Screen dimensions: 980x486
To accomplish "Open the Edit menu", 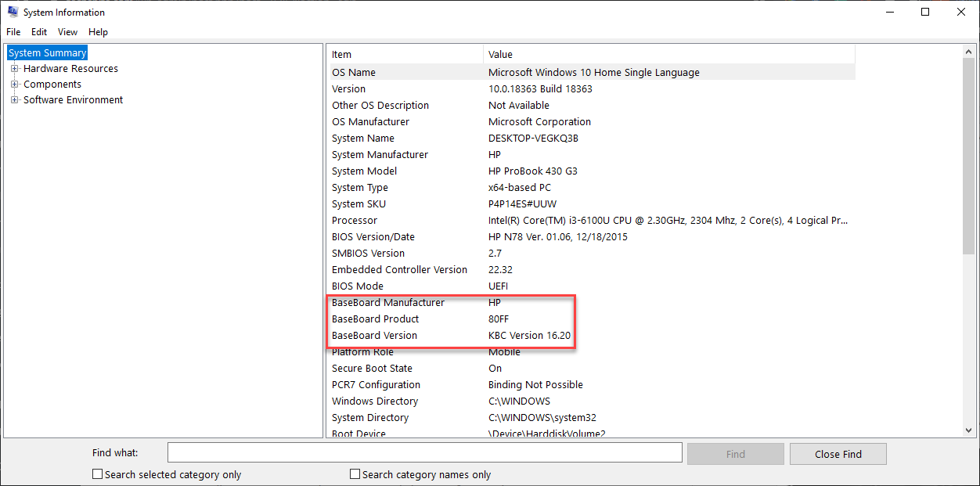I will (39, 32).
